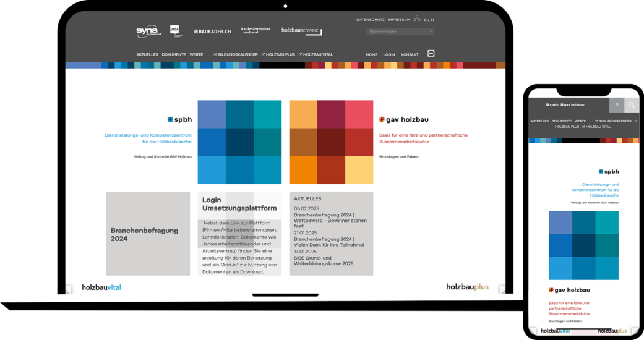Image resolution: width=644 pixels, height=340 pixels.
Task: Open the kaufmännischer verband logo
Action: pyautogui.click(x=255, y=30)
